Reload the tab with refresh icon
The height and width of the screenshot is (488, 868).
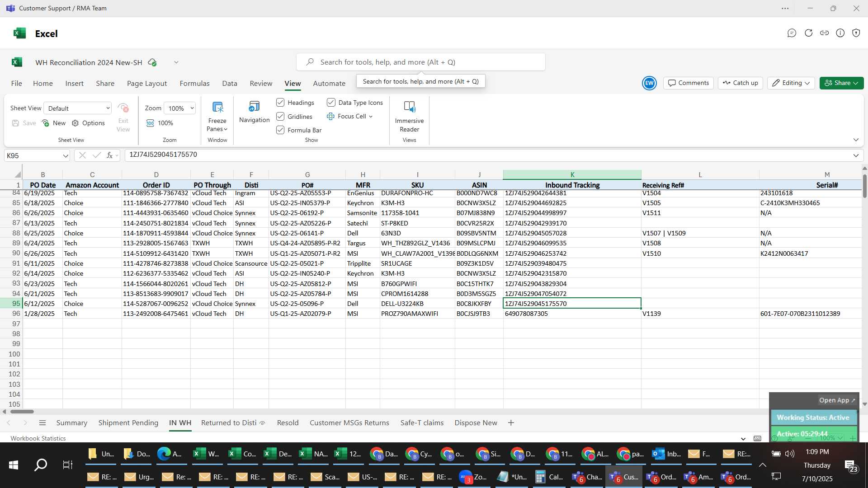point(808,33)
